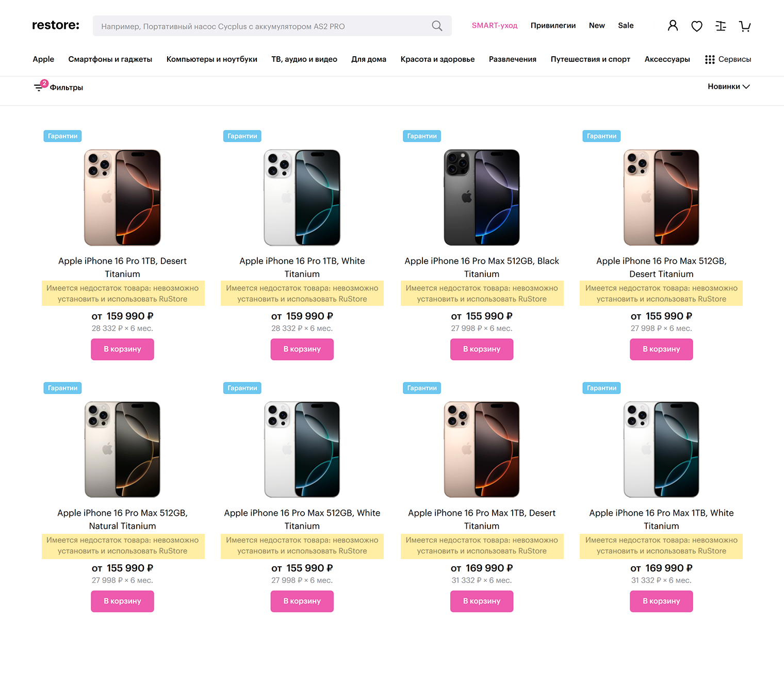This screenshot has height=687, width=784.
Task: Open Смартфоны и гаджеты category
Action: coord(110,59)
